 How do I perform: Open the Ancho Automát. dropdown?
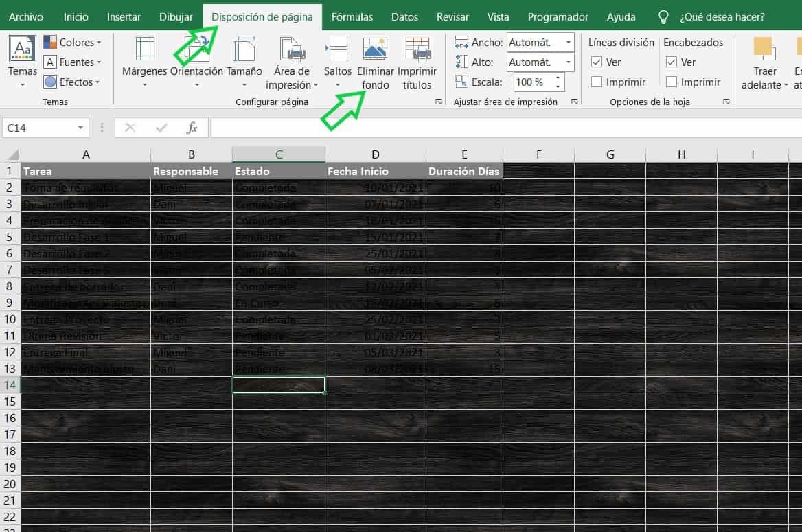569,42
